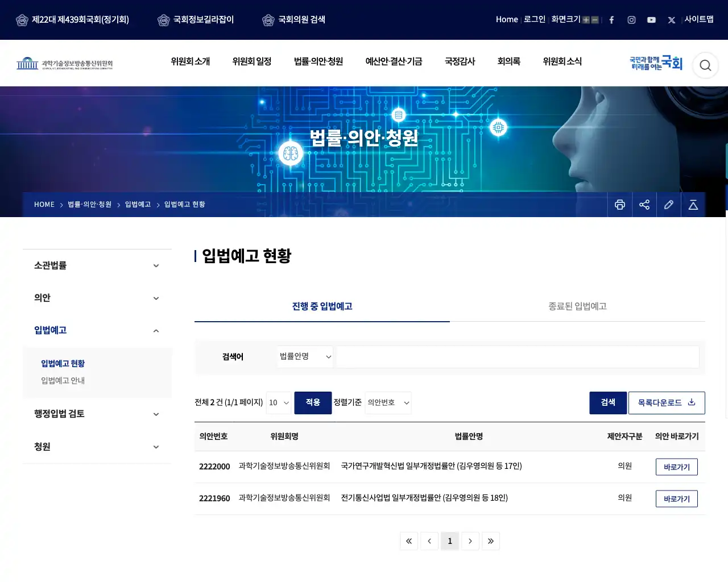The image size is (728, 582).
Task: Select the 진행 중 입법예고 tab
Action: coord(322,306)
